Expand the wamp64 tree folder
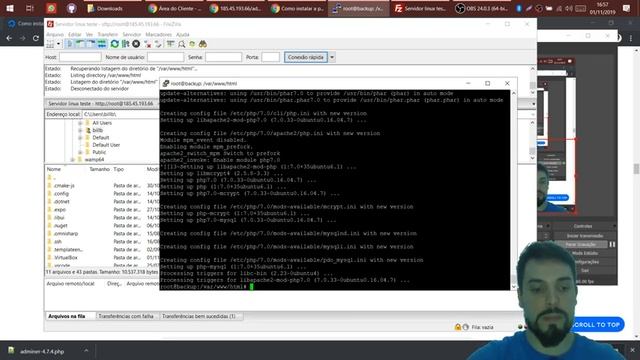This screenshot has width=640, height=360. 73,160
